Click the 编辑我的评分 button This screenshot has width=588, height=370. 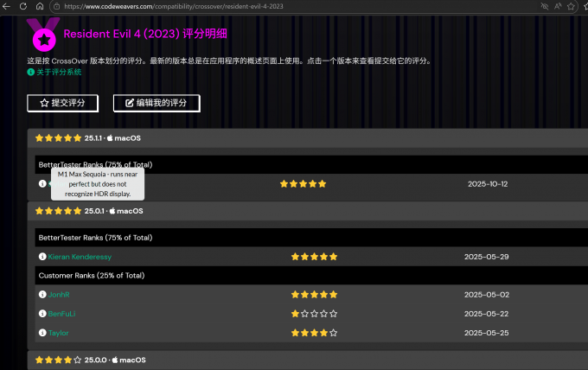point(157,103)
